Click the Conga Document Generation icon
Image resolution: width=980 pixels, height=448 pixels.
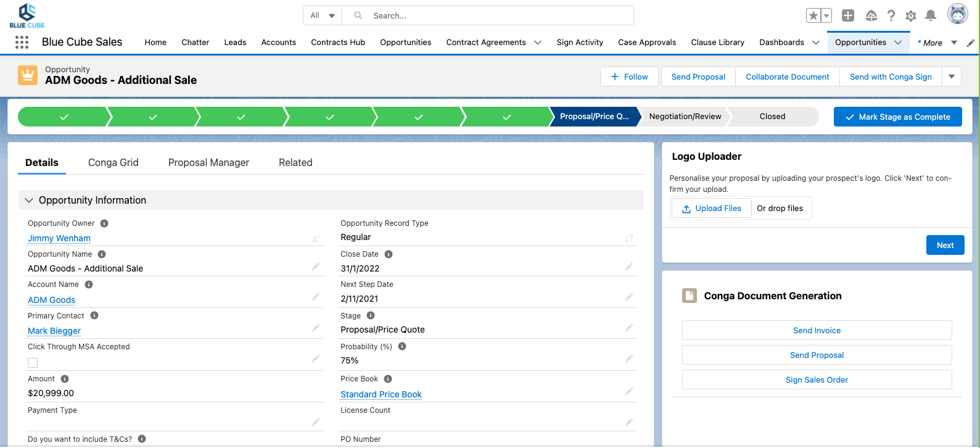point(690,296)
